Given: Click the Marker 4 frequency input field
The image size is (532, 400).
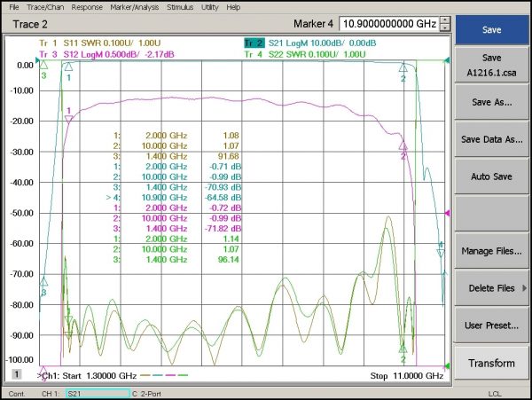Looking at the screenshot, I should (x=389, y=24).
